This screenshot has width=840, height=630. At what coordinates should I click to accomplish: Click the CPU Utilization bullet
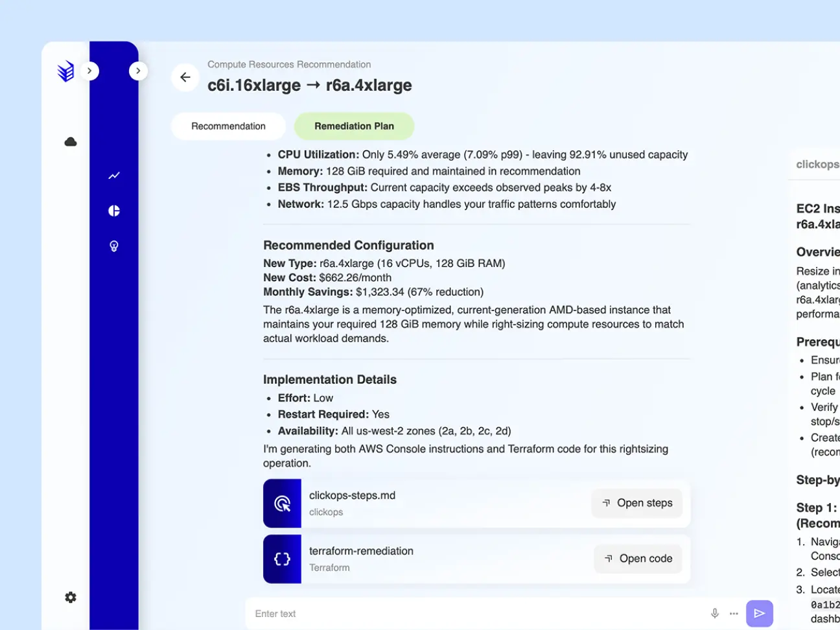[x=483, y=154]
